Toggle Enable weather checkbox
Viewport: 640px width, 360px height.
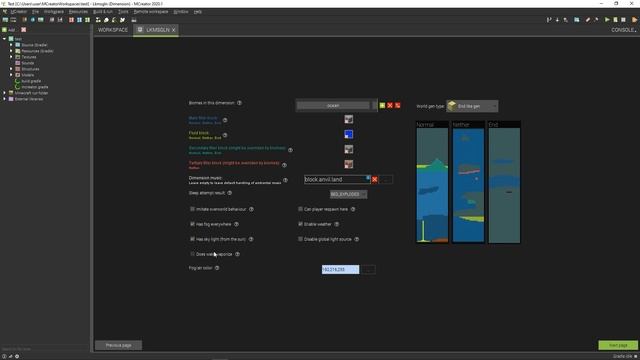(x=300, y=224)
